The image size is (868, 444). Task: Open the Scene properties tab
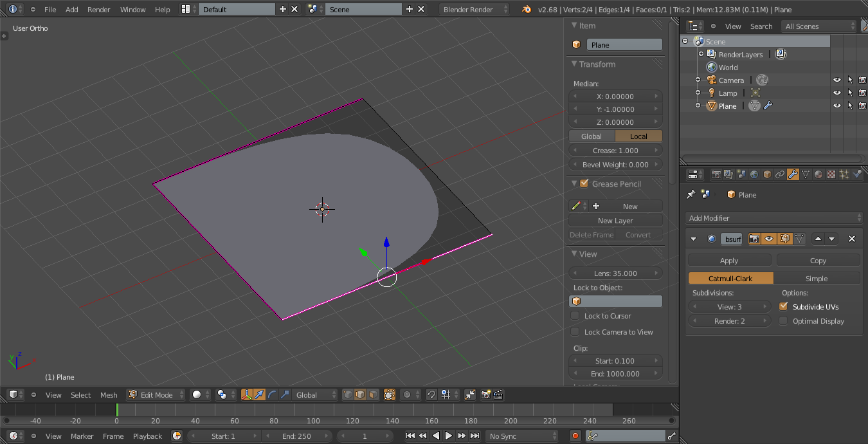pos(741,174)
